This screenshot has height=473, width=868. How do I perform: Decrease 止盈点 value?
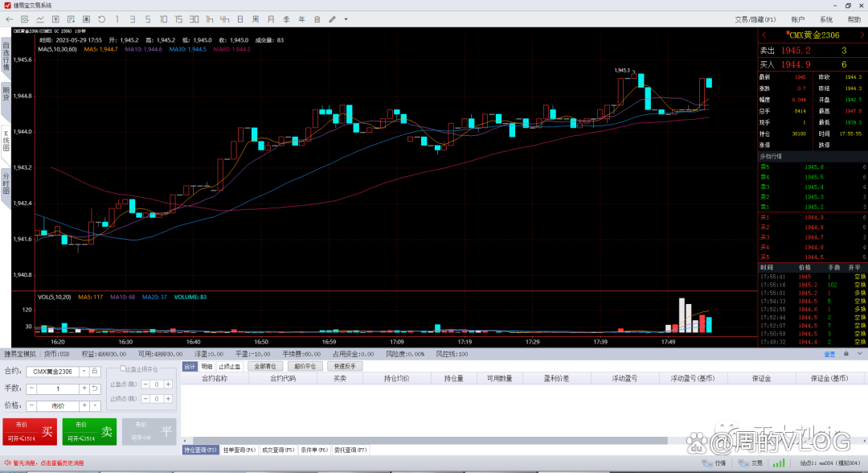[145, 385]
